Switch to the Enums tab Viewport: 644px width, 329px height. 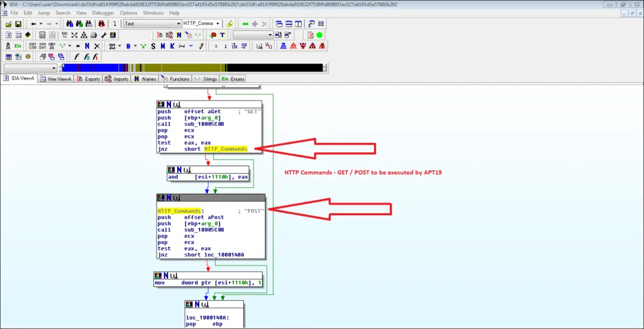point(233,79)
